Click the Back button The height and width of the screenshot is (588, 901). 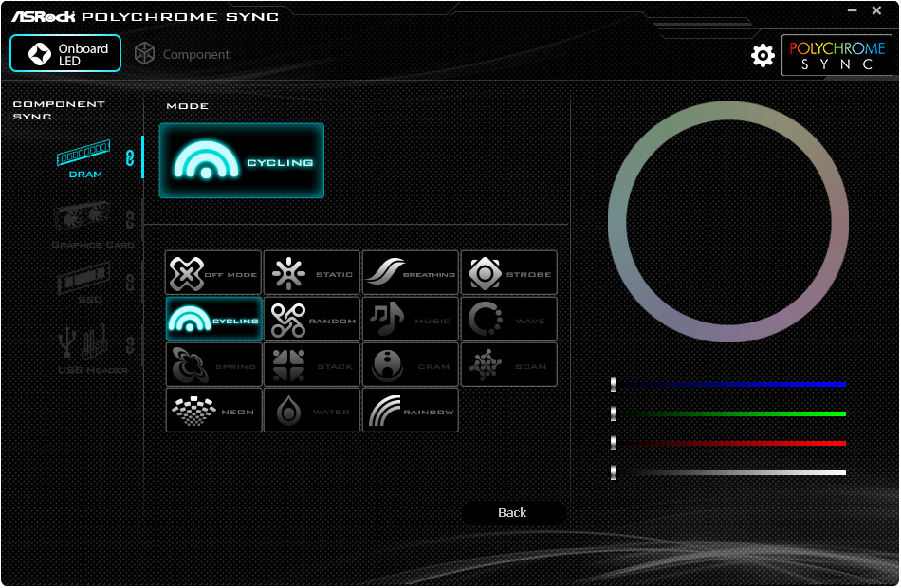512,512
